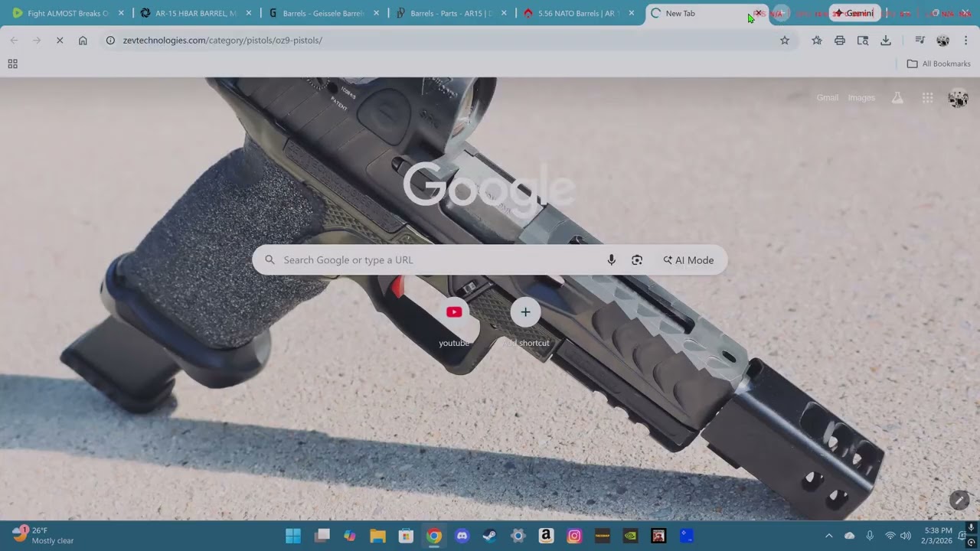This screenshot has width=980, height=551.
Task: Show hidden system tray icons
Action: (828, 536)
